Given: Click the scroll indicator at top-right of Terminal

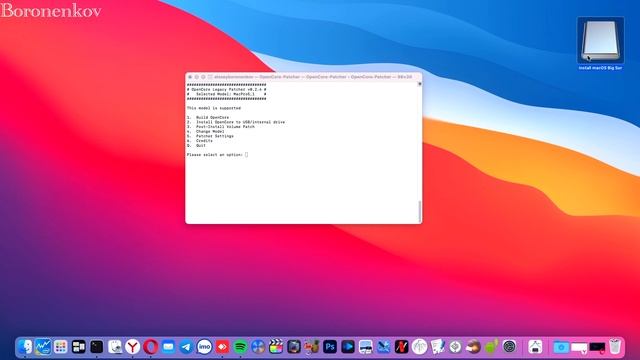Looking at the screenshot, I should (x=419, y=84).
